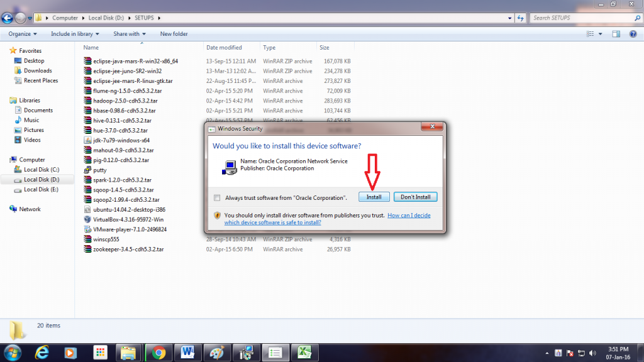Image resolution: width=644 pixels, height=362 pixels.
Task: Sort by the Date modified column header
Action: (231, 48)
